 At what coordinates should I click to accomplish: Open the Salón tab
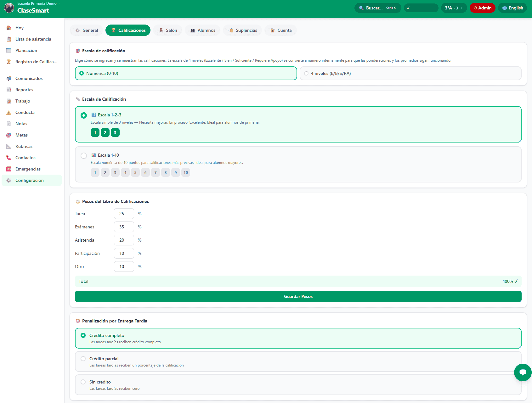click(168, 30)
